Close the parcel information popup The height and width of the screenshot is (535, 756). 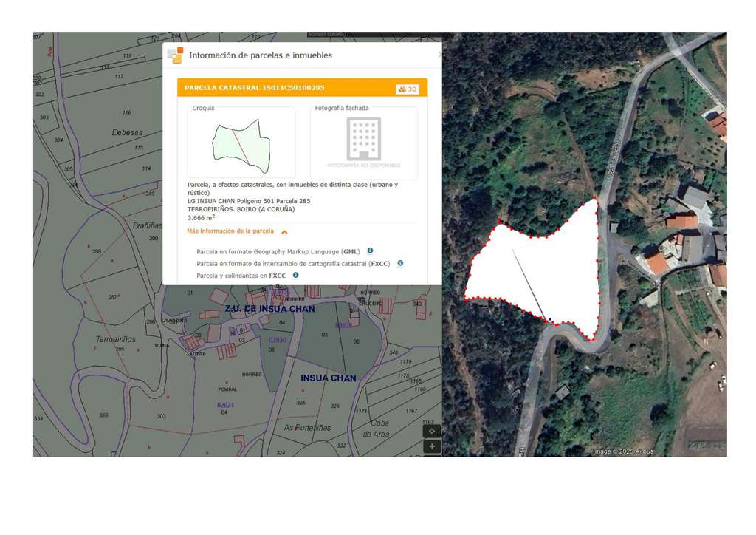(439, 55)
